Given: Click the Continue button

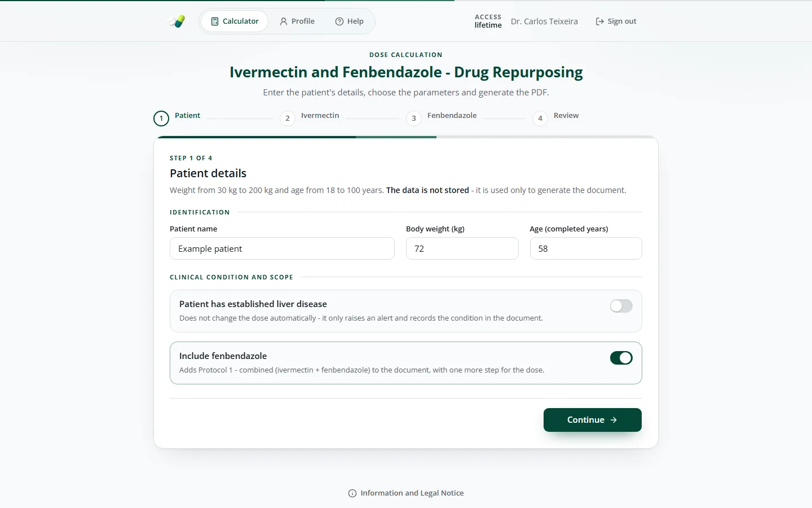Looking at the screenshot, I should (593, 420).
